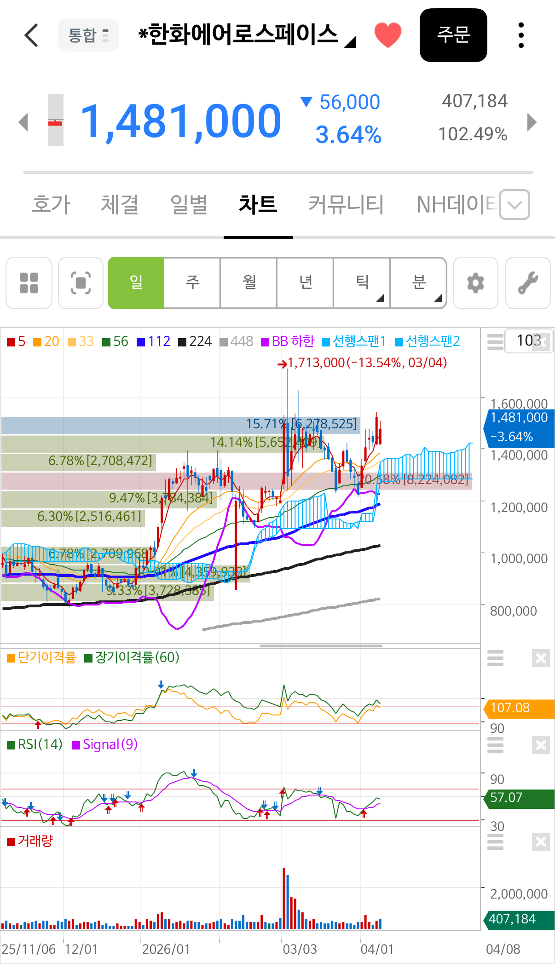
Task: Close the 이격률 indicator panel
Action: point(541,658)
